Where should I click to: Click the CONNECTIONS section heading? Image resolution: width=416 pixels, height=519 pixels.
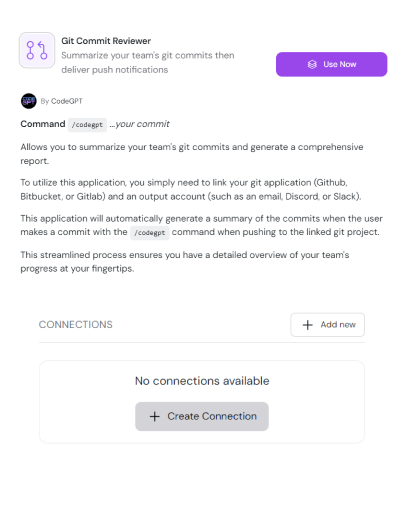[x=76, y=325]
